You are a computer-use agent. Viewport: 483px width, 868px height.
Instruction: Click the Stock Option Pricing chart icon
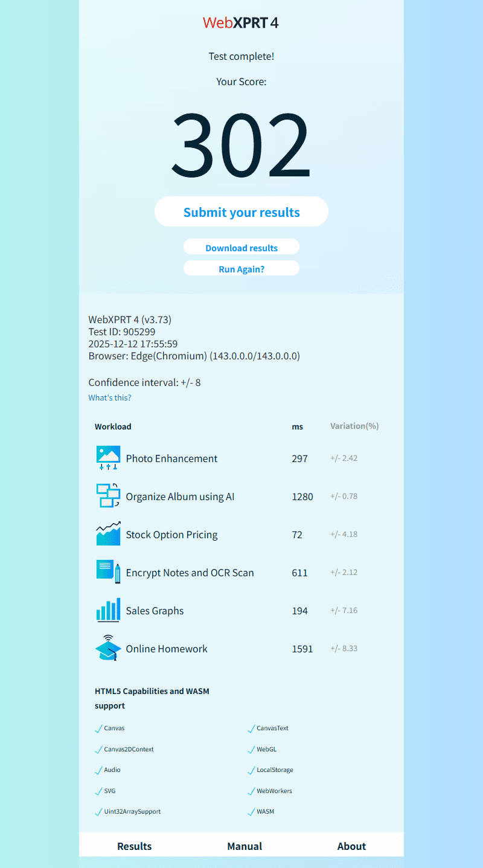(x=108, y=534)
